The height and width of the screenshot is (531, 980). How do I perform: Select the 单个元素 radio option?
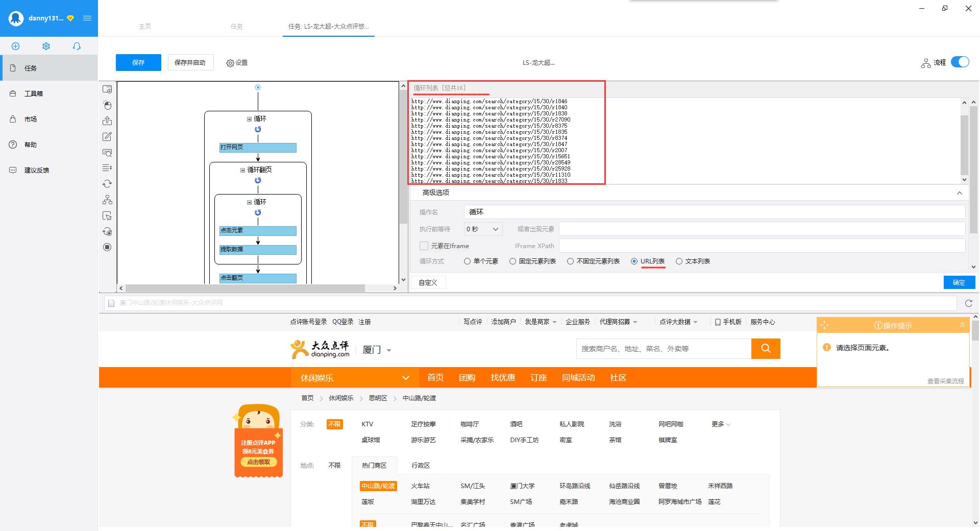click(467, 261)
